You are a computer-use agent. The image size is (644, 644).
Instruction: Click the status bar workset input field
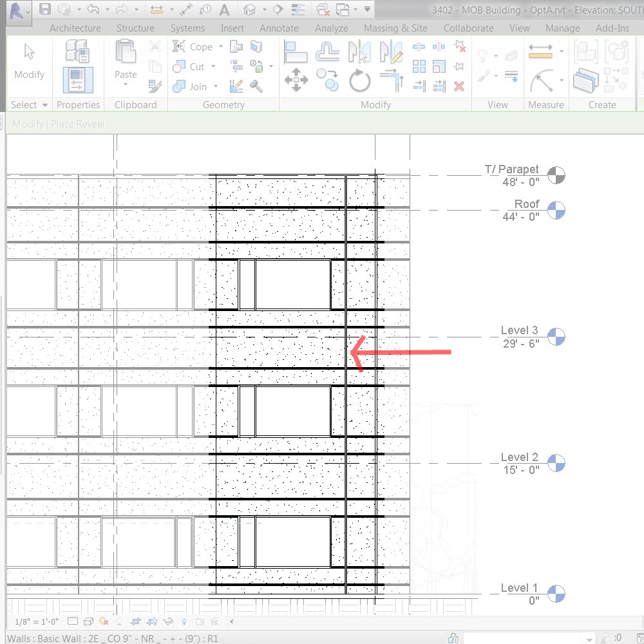[529, 638]
